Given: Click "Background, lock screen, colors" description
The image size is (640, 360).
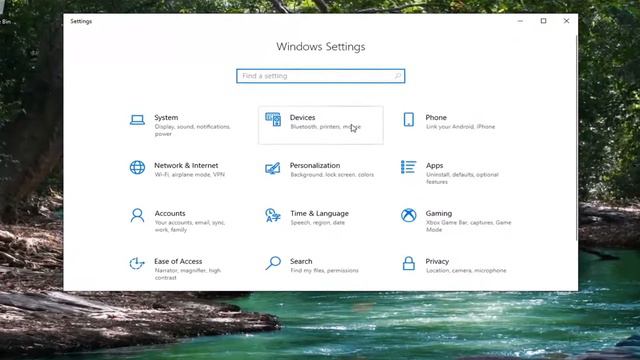Looking at the screenshot, I should [332, 175].
